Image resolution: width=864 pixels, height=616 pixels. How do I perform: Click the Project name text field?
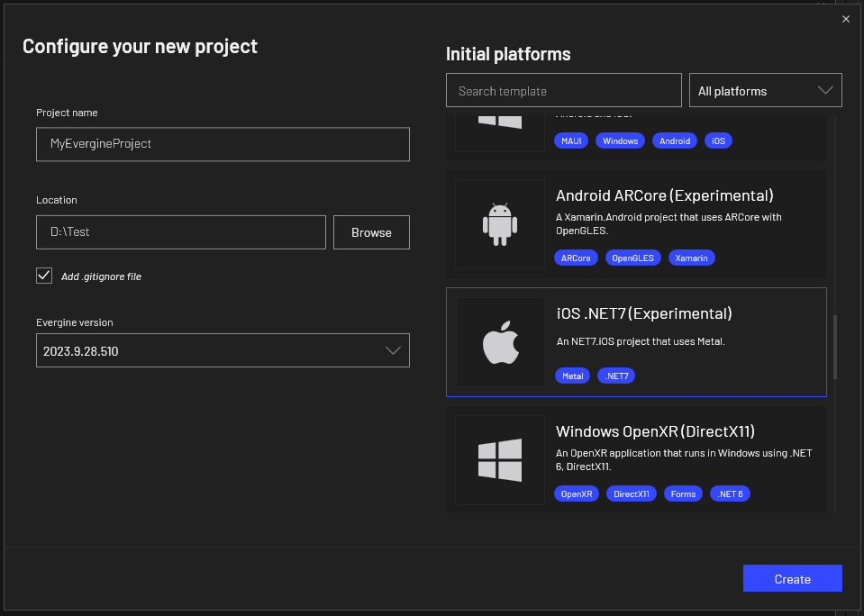[223, 144]
